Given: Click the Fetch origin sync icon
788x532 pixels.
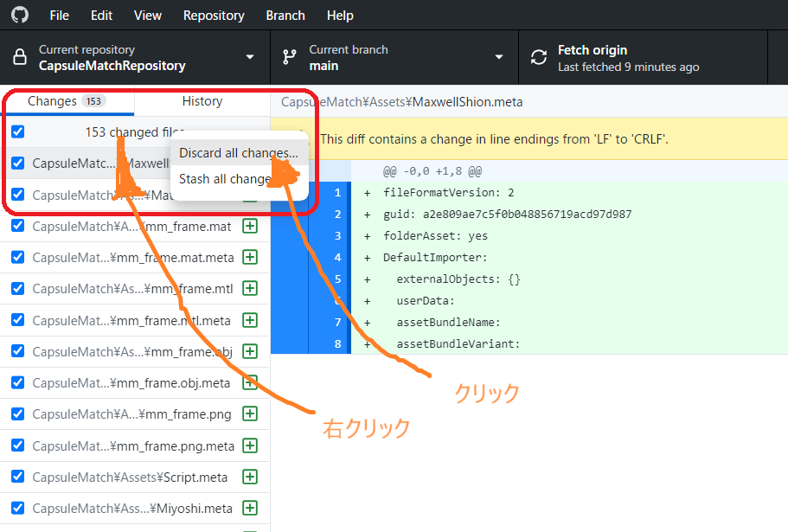Looking at the screenshot, I should 539,58.
